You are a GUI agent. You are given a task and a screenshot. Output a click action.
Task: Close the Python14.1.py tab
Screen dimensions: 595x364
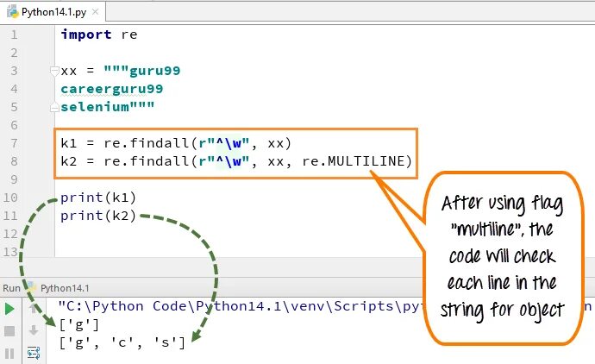click(95, 12)
